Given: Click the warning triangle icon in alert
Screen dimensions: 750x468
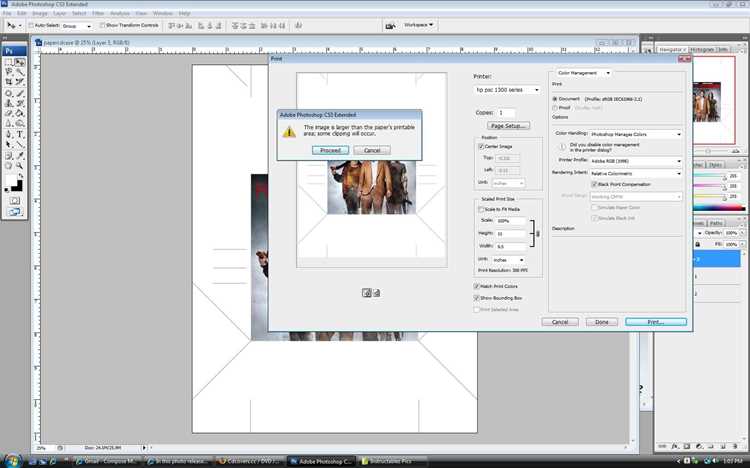Looking at the screenshot, I should (289, 131).
